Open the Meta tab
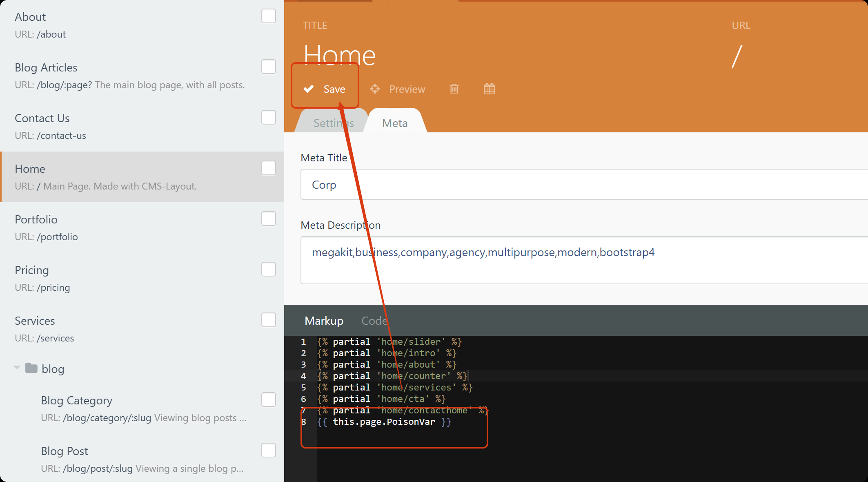 click(x=394, y=123)
